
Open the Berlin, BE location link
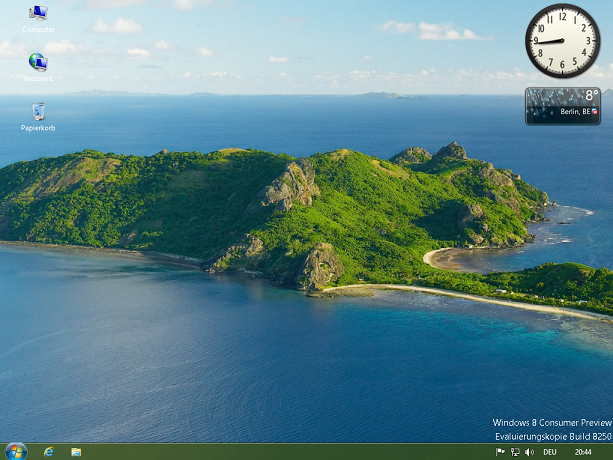(x=574, y=112)
